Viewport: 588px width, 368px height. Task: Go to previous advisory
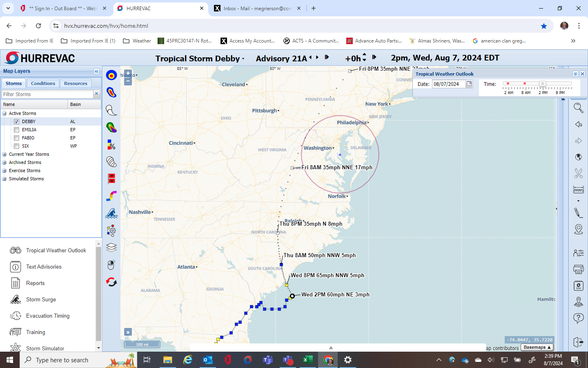pyautogui.click(x=310, y=57)
